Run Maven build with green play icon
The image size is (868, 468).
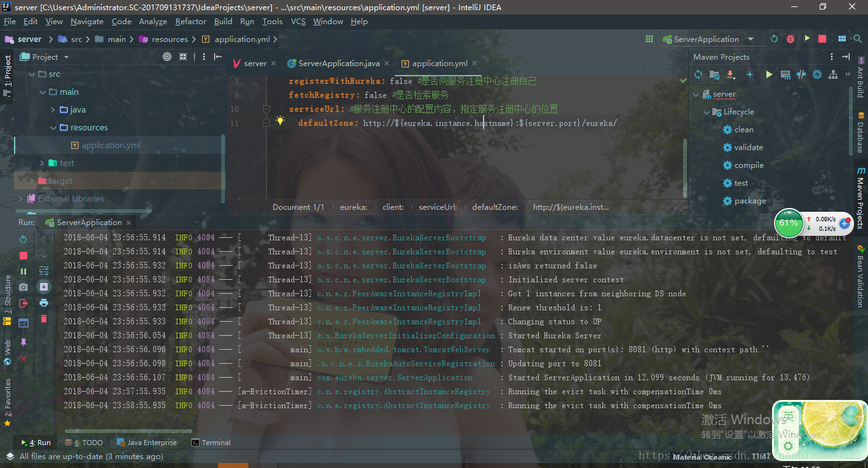coord(769,74)
